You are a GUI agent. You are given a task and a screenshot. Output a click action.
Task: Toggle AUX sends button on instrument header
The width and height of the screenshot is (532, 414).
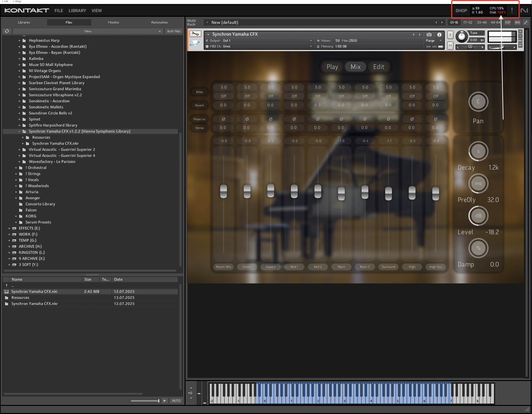click(520, 41)
